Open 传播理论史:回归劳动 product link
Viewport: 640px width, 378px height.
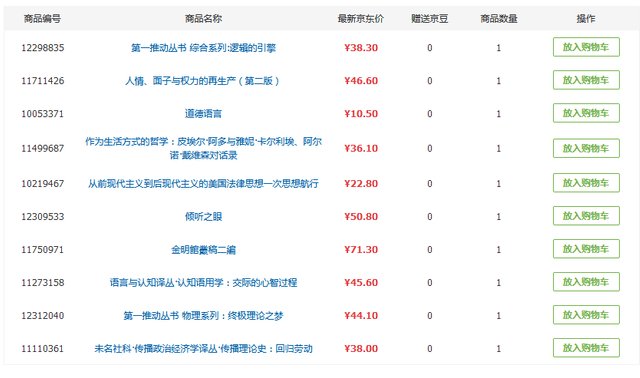point(203,349)
